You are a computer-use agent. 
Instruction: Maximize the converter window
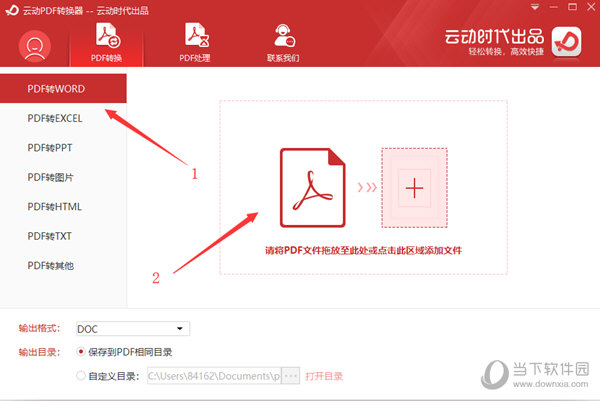tap(572, 7)
